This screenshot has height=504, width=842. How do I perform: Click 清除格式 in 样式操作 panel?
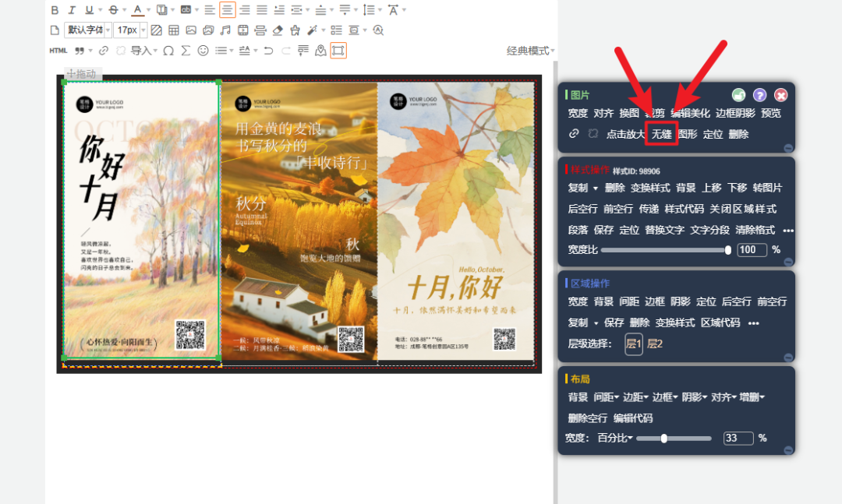point(755,230)
